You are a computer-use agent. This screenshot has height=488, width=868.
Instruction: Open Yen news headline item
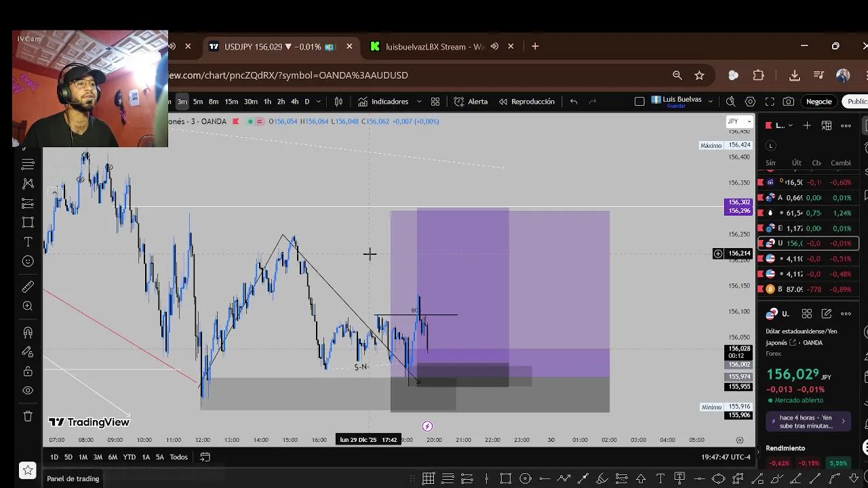[810, 422]
